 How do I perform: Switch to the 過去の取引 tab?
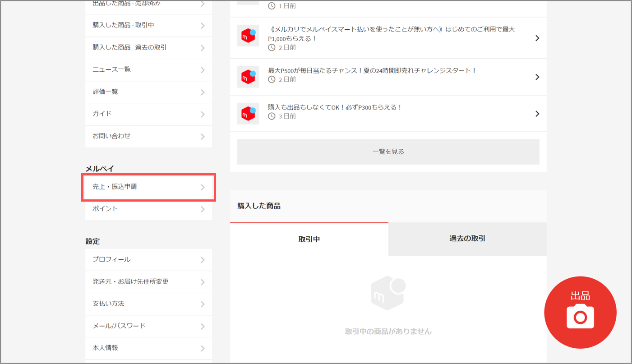pyautogui.click(x=467, y=239)
